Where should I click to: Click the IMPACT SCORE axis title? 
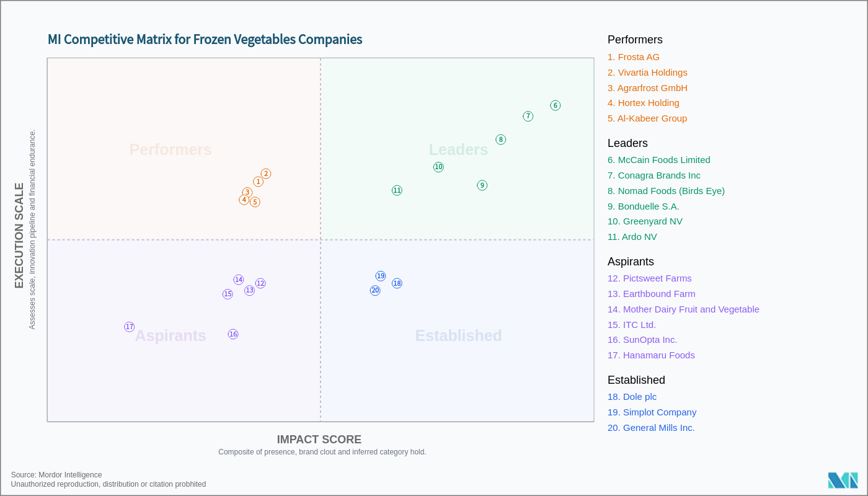319,440
